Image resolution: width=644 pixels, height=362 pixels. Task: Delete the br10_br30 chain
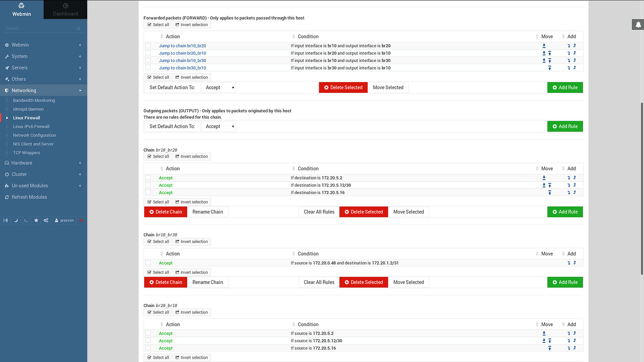pos(165,282)
